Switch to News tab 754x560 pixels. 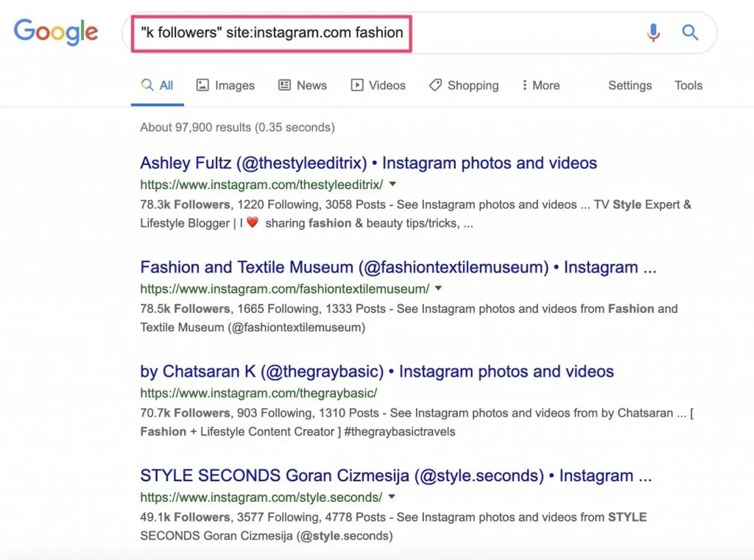point(303,85)
